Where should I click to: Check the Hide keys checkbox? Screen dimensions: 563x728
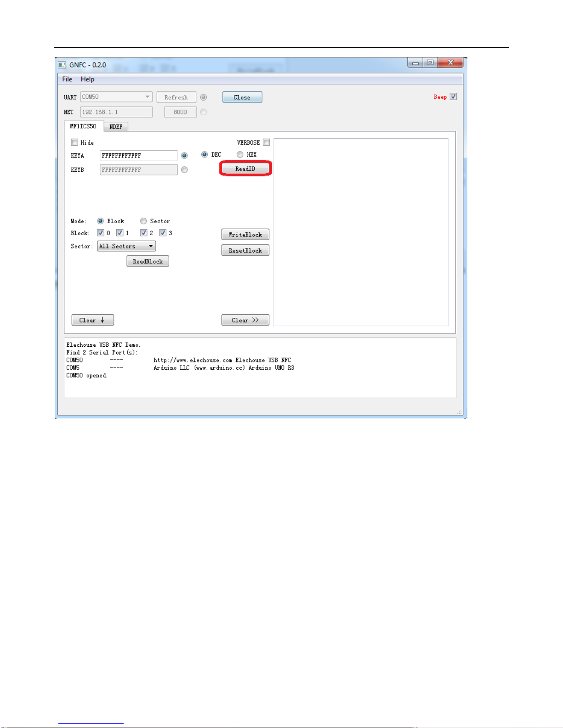pyautogui.click(x=74, y=142)
